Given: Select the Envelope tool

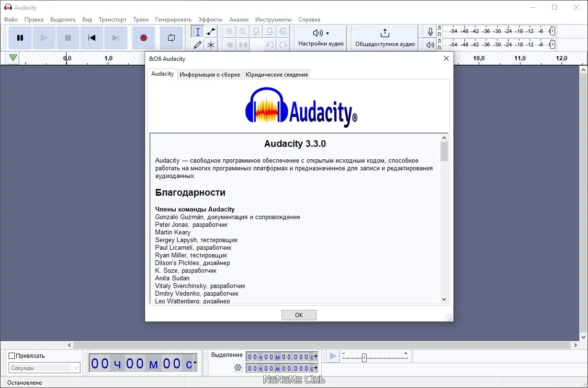Looking at the screenshot, I should point(211,32).
